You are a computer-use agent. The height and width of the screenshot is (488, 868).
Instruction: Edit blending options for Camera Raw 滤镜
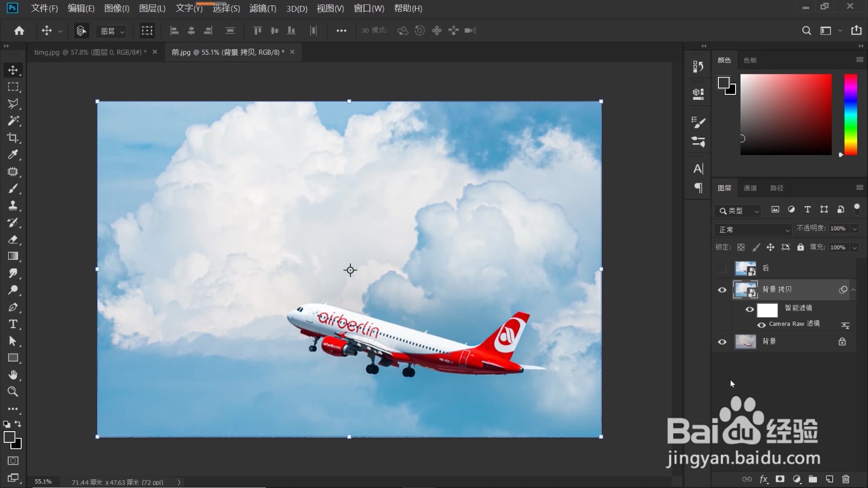coord(845,325)
